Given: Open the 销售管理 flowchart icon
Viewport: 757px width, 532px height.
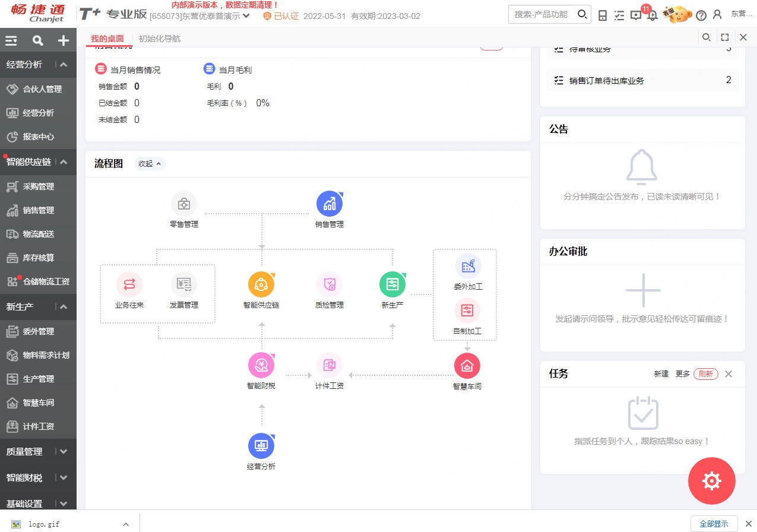Looking at the screenshot, I should 330,204.
